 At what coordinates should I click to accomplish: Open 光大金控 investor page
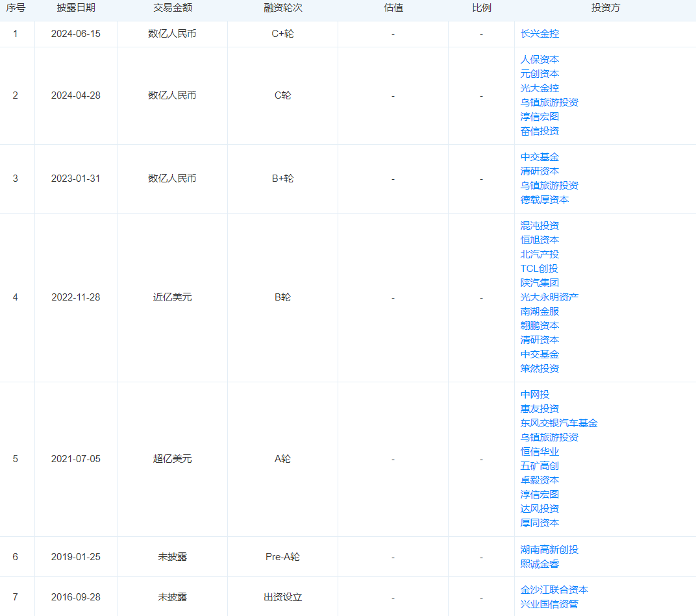[x=540, y=88]
